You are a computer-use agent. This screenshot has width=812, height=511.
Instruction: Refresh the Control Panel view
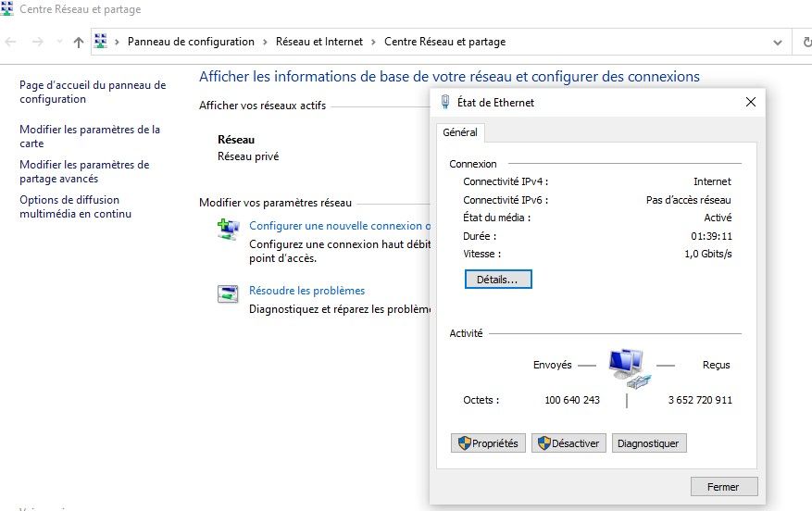806,42
